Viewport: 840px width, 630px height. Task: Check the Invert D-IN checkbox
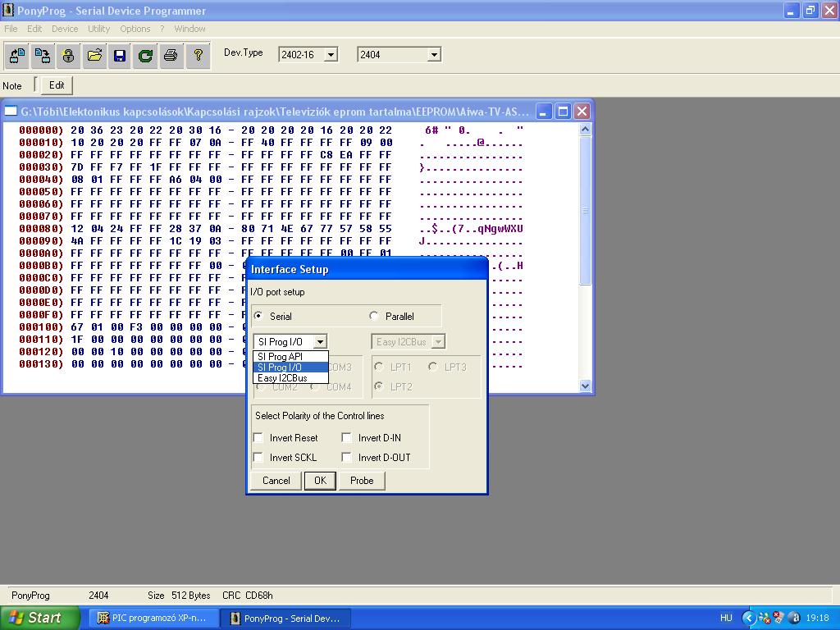point(347,438)
